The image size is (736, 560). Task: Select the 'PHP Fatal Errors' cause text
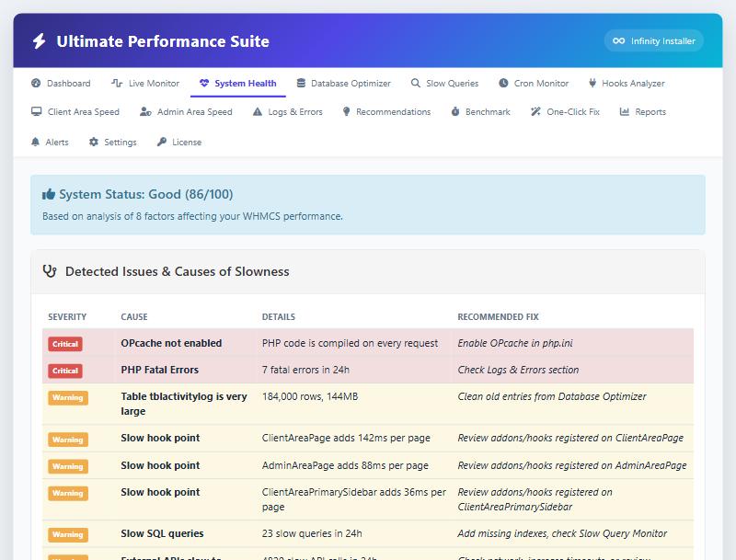click(159, 370)
